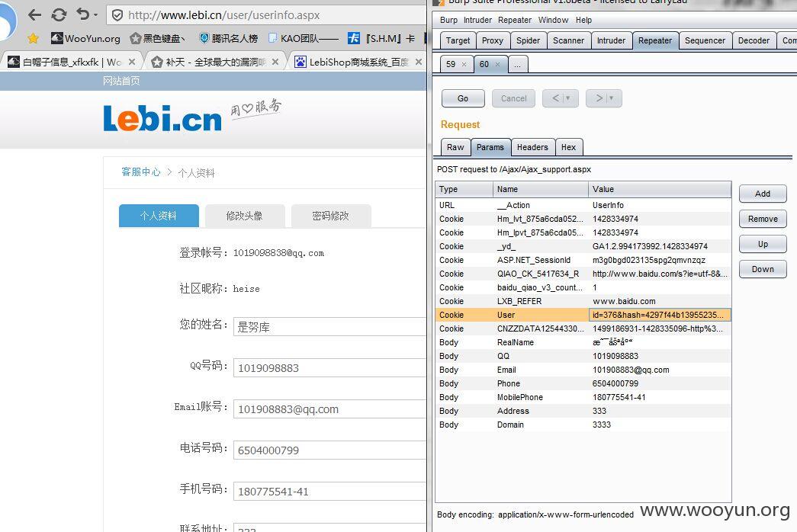Close Repeater request tab 59
Viewport: 797px width, 532px height.
click(x=464, y=65)
